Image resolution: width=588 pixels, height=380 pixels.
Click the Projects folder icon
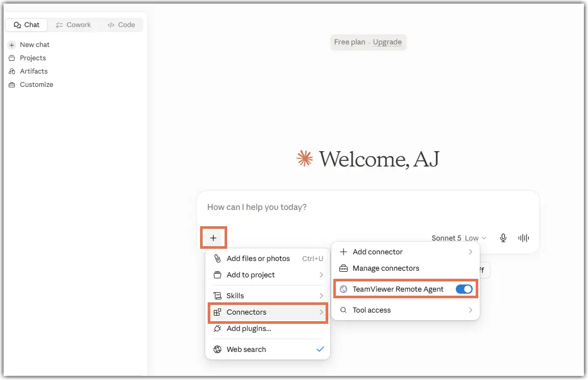(x=12, y=58)
